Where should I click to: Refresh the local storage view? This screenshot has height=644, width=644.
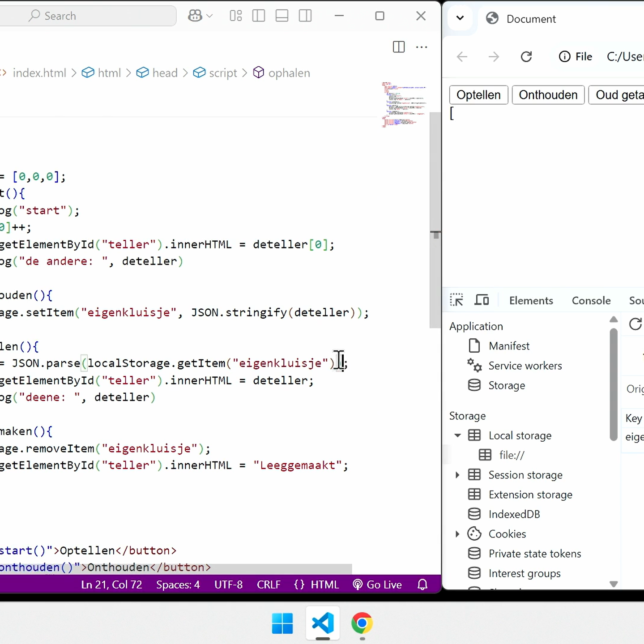[635, 324]
